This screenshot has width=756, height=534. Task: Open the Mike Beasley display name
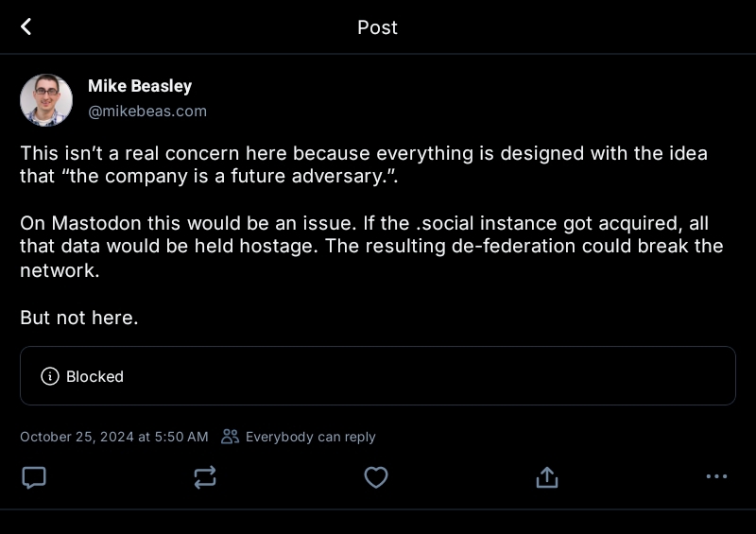[140, 86]
